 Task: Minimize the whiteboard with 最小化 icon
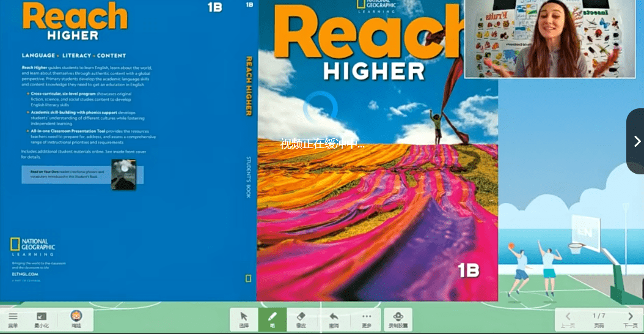pos(42,319)
